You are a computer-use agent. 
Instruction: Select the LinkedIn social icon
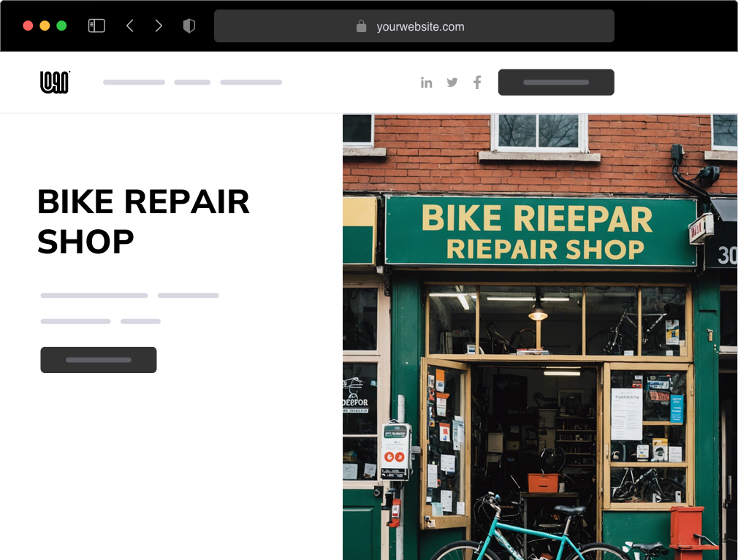[x=427, y=83]
